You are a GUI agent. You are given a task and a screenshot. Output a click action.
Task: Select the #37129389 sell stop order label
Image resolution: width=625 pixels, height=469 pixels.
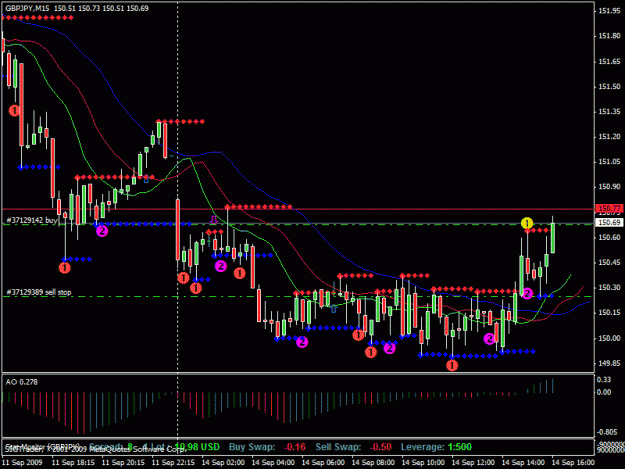click(x=39, y=292)
